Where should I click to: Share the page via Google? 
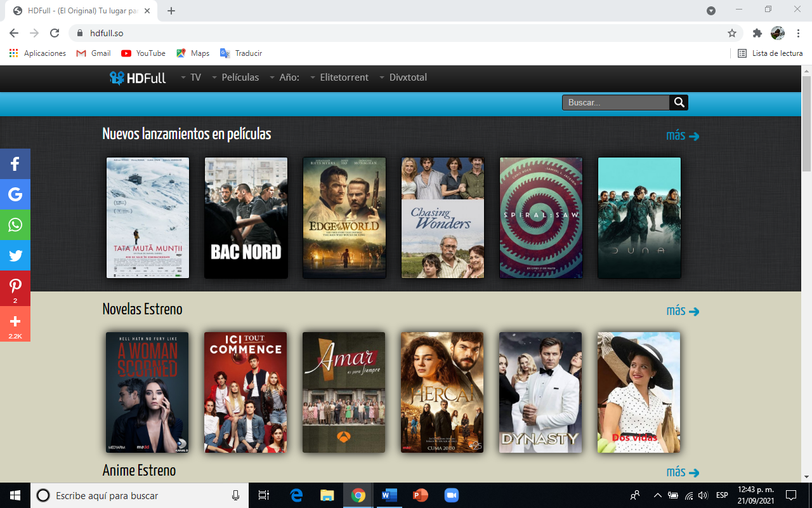tap(14, 194)
